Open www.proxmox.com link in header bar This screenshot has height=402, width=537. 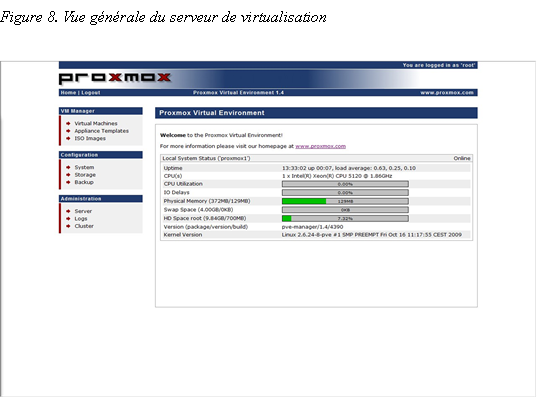[447, 92]
